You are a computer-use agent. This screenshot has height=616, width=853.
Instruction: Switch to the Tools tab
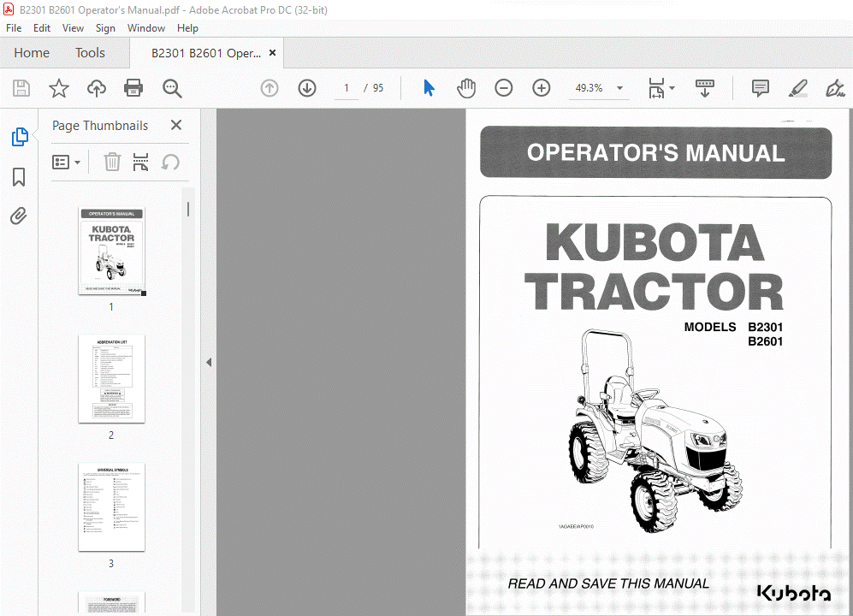coord(90,53)
